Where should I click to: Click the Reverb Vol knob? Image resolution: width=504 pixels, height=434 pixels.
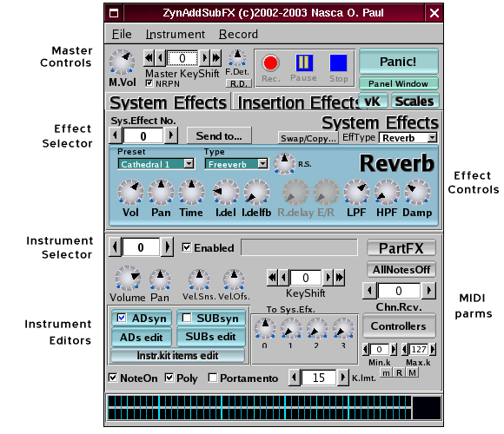(x=130, y=192)
